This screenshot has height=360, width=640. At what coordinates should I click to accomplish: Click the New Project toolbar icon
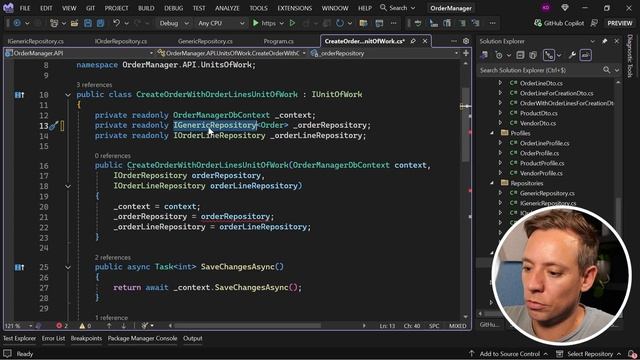(54, 23)
